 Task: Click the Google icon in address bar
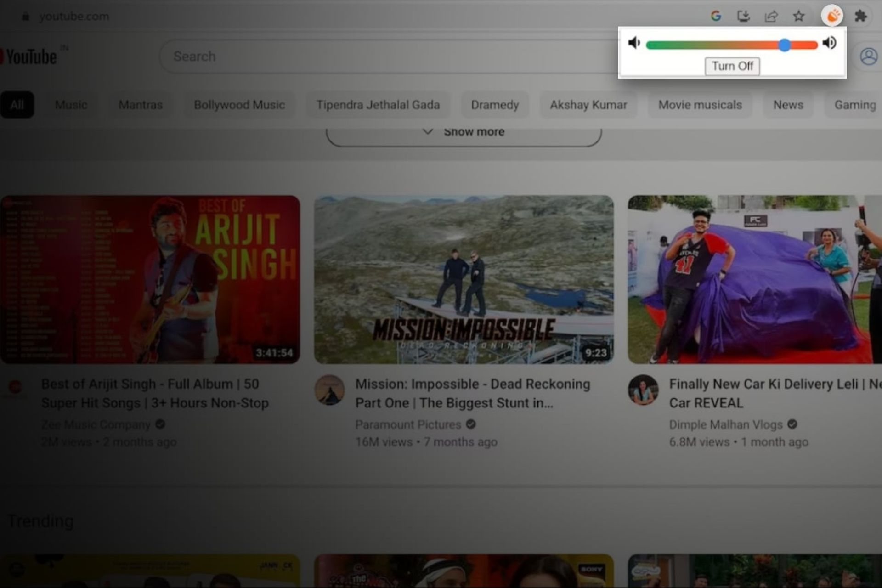coord(715,16)
